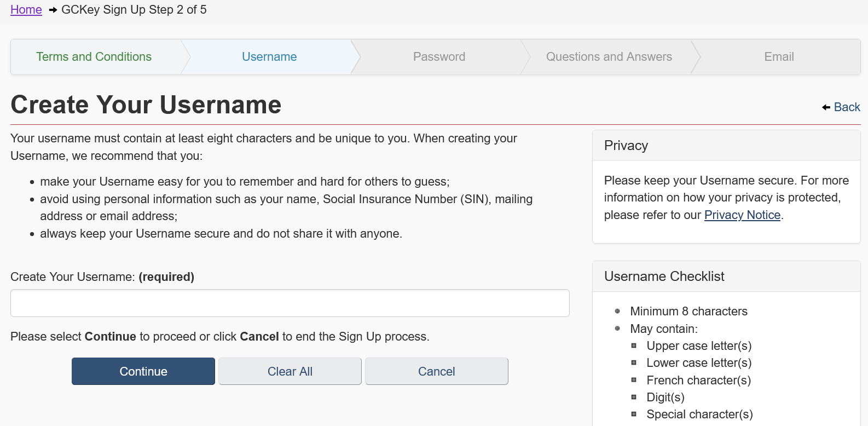The image size is (868, 426).
Task: Click the Privacy panel heading
Action: click(x=626, y=146)
